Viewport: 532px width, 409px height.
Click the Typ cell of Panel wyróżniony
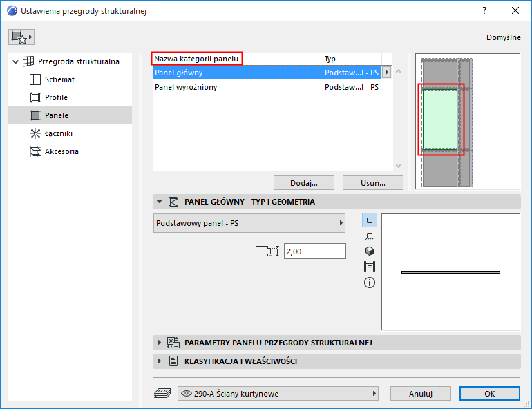point(352,87)
